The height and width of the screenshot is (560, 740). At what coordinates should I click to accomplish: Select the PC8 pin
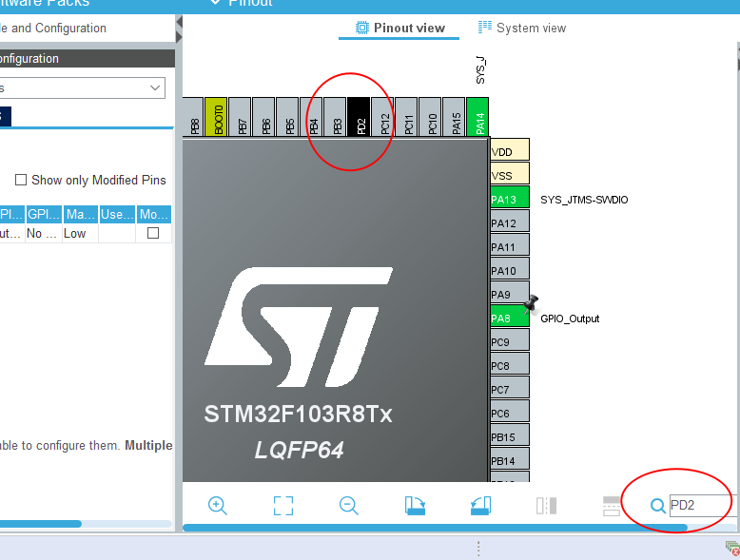(x=510, y=364)
